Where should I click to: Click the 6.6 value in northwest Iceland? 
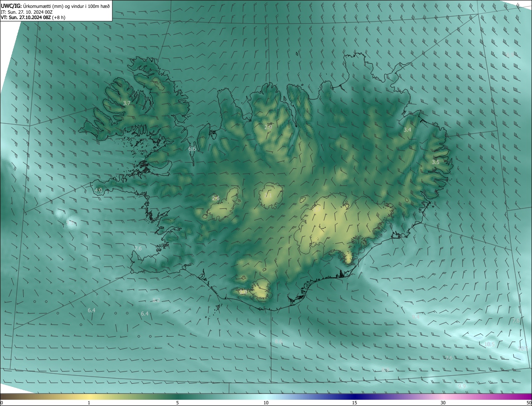click(x=192, y=149)
